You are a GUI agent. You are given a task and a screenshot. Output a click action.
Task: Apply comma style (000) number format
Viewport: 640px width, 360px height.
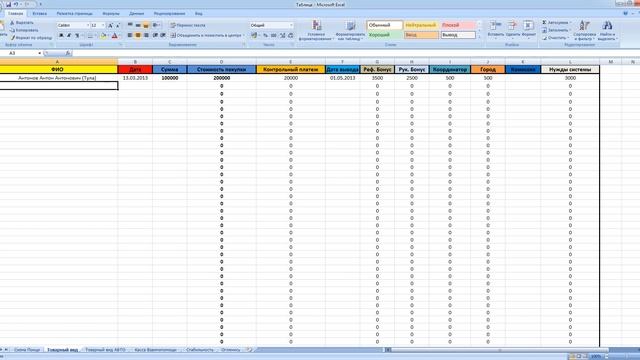(x=273, y=36)
